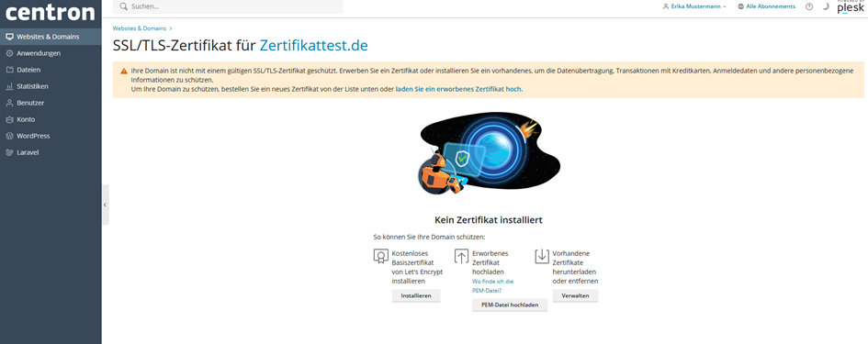Screen dimensions: 868x344
Task: Open WordPress in sidebar
Action: tap(51, 136)
